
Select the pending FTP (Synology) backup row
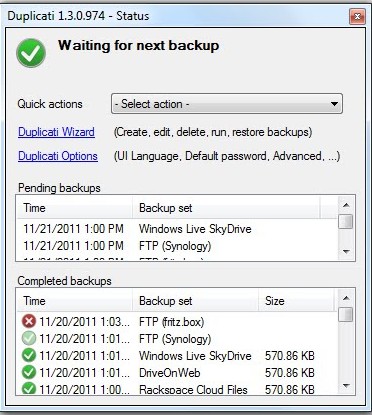click(177, 246)
